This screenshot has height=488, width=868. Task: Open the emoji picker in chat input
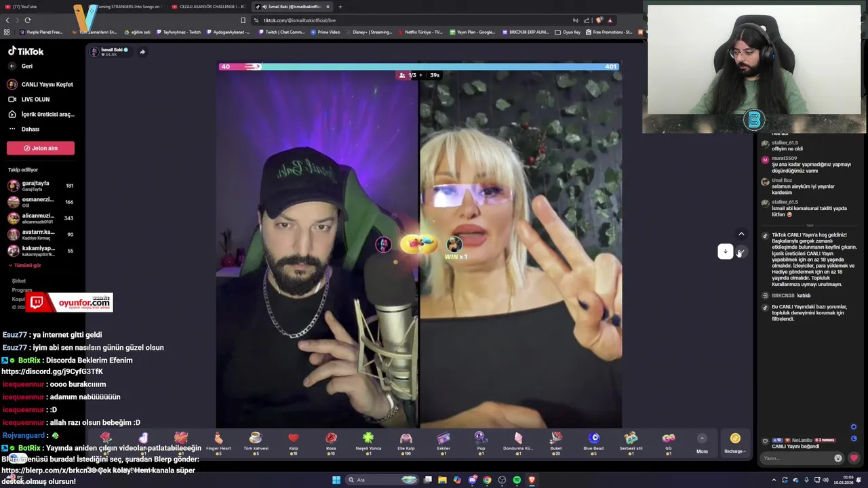click(838, 458)
